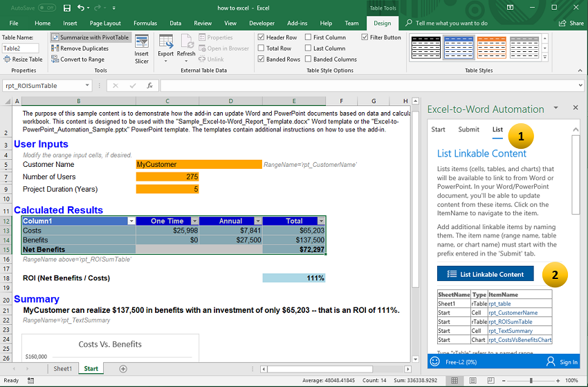Click List Linkable Content button

[485, 274]
